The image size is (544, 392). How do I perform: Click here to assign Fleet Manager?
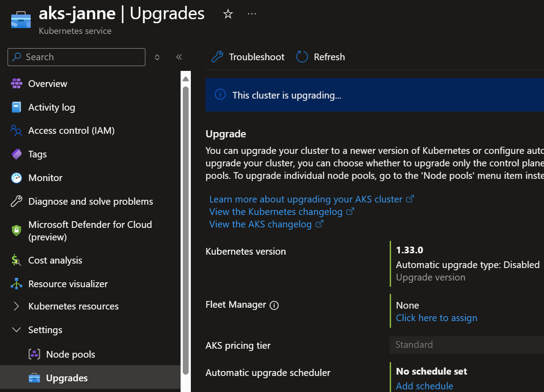(437, 318)
